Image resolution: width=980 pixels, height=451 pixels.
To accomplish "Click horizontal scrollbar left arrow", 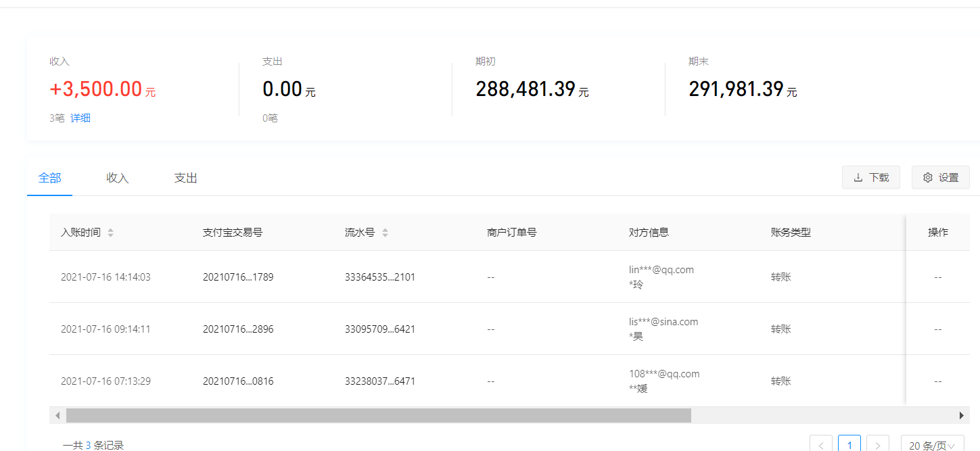I will pyautogui.click(x=57, y=415).
